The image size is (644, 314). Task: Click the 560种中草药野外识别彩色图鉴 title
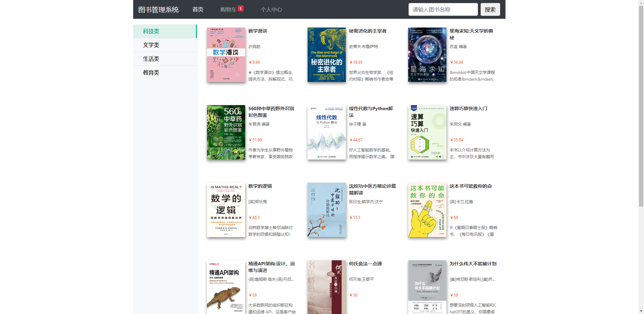point(271,112)
